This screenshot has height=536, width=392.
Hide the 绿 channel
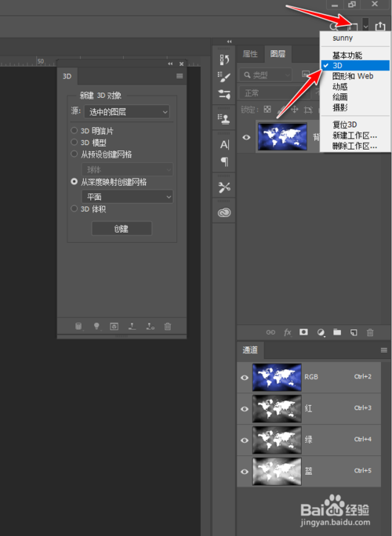[x=245, y=440]
